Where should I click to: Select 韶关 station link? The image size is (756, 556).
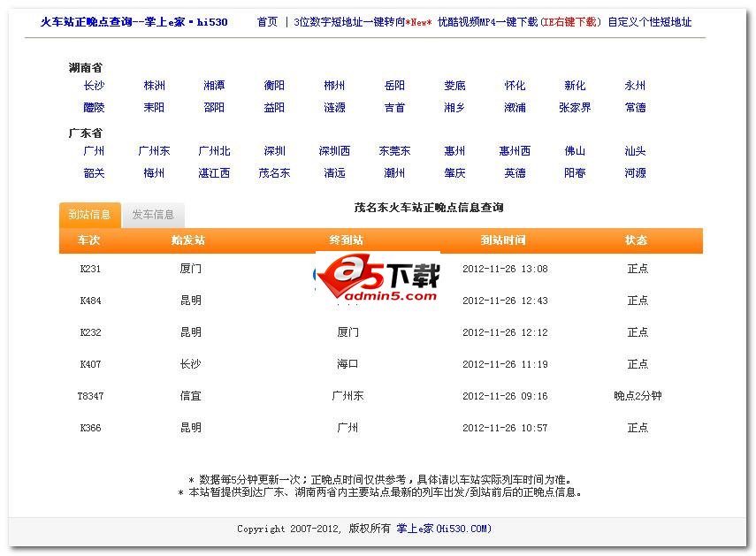click(x=94, y=173)
